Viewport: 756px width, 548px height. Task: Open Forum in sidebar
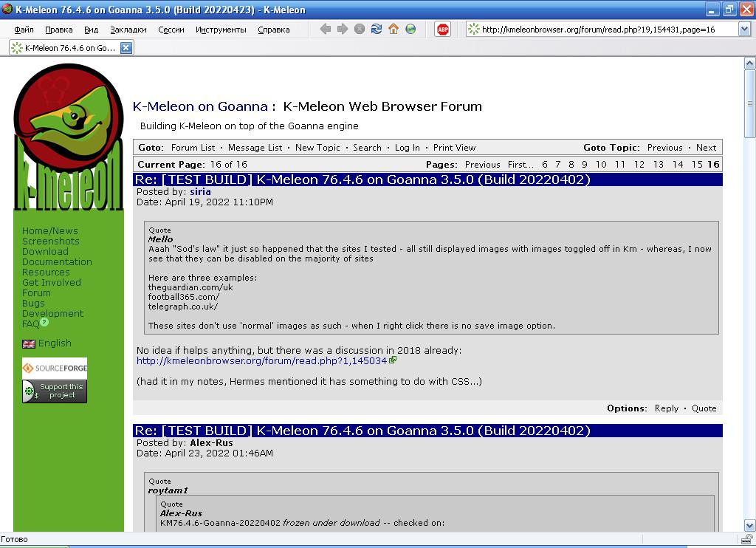coord(36,293)
